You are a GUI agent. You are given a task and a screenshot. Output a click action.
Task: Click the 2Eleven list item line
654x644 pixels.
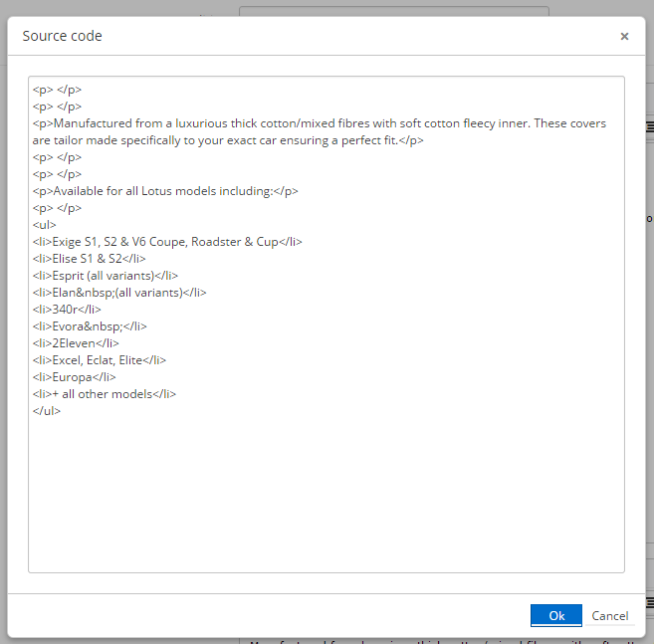(76, 343)
